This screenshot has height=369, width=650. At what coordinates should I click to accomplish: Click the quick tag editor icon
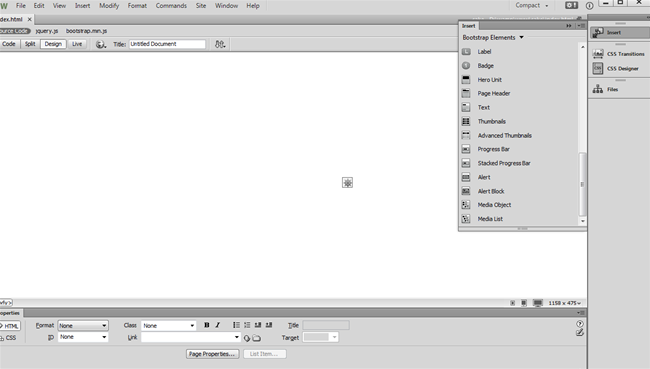[580, 333]
